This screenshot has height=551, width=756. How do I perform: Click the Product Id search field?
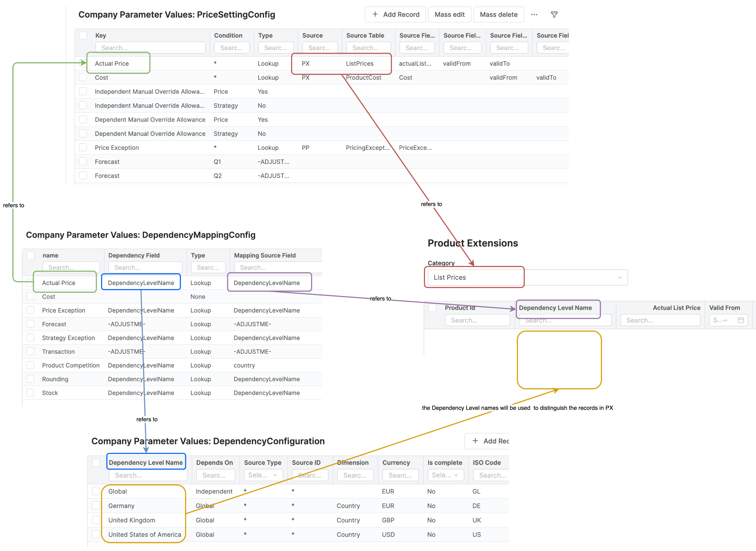coord(477,320)
